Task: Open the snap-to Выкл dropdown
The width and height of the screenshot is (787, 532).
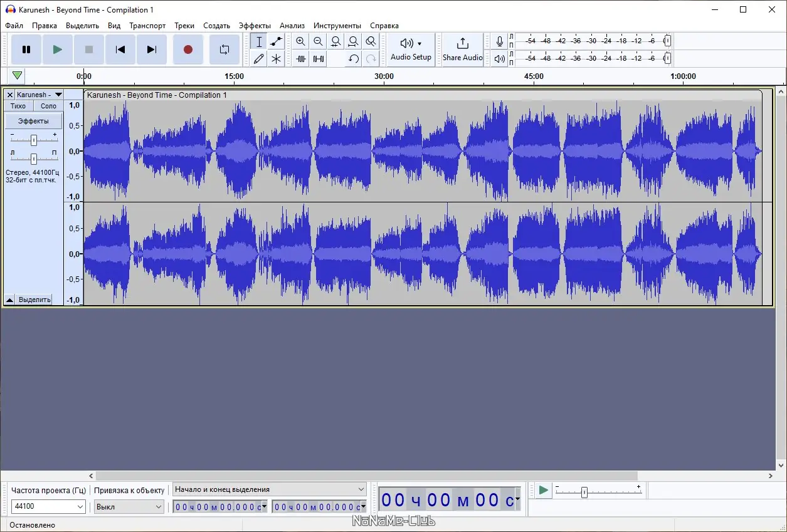Action: [x=129, y=506]
